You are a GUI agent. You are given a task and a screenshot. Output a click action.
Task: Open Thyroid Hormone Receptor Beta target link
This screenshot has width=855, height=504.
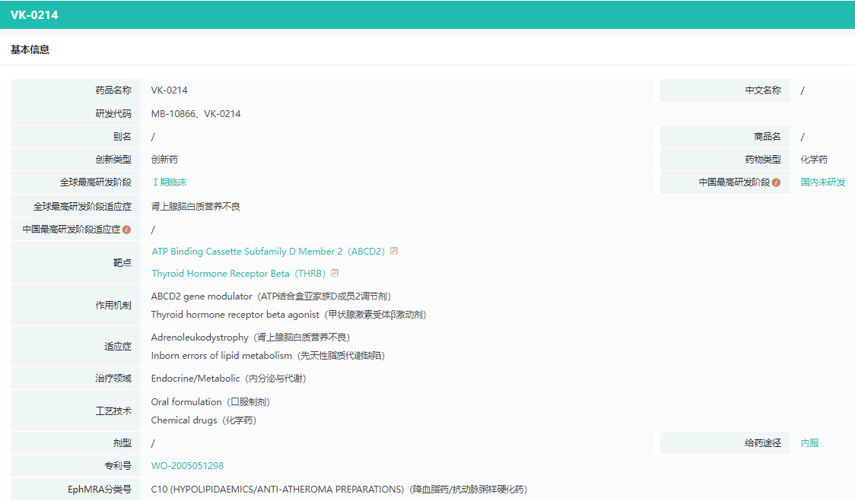coord(238,274)
